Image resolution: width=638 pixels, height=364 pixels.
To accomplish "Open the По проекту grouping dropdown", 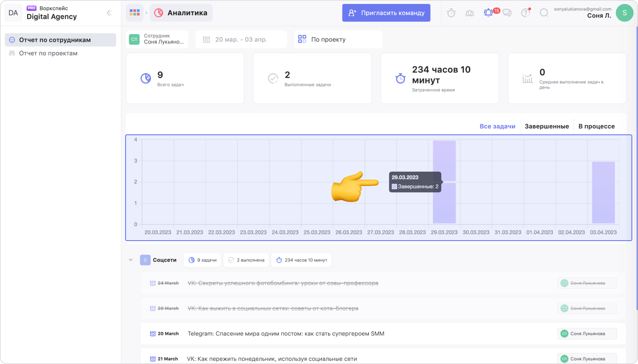I will point(338,40).
